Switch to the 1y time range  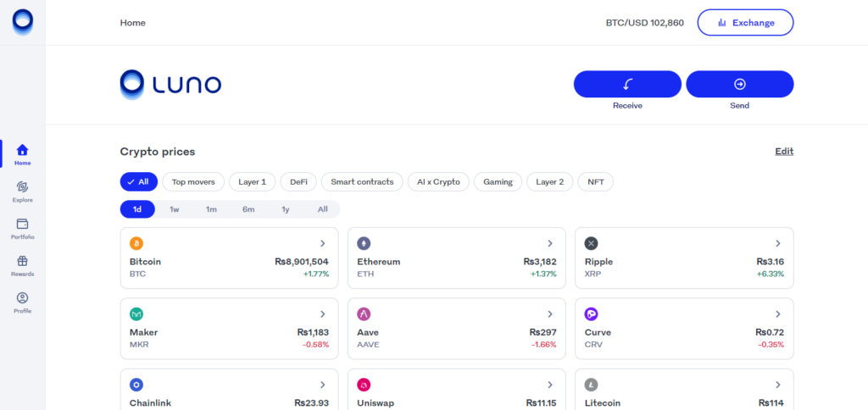[x=286, y=209]
